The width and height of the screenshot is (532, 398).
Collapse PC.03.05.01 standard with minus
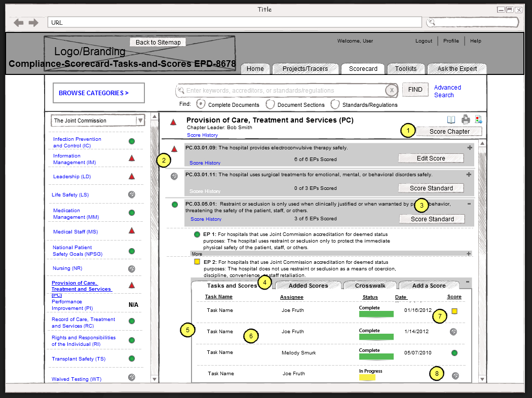click(469, 204)
